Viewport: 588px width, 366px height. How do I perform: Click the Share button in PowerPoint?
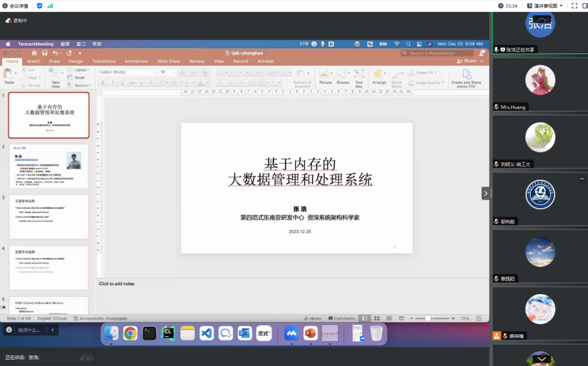point(467,61)
